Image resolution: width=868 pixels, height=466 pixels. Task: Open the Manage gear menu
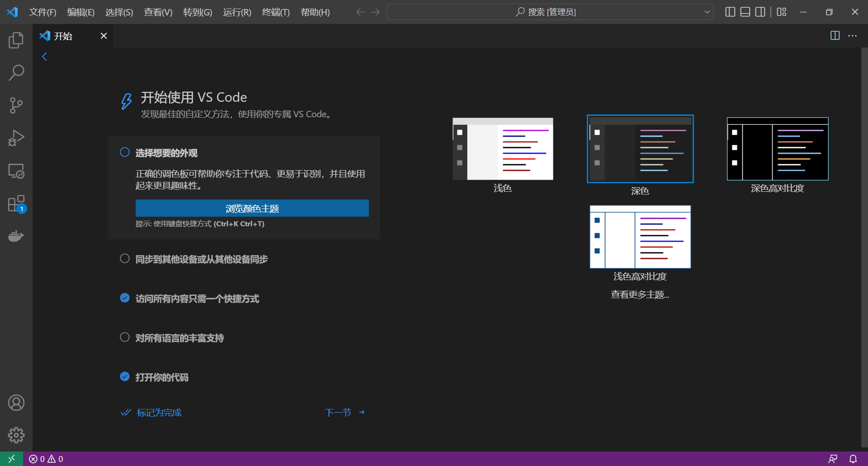pos(16,435)
